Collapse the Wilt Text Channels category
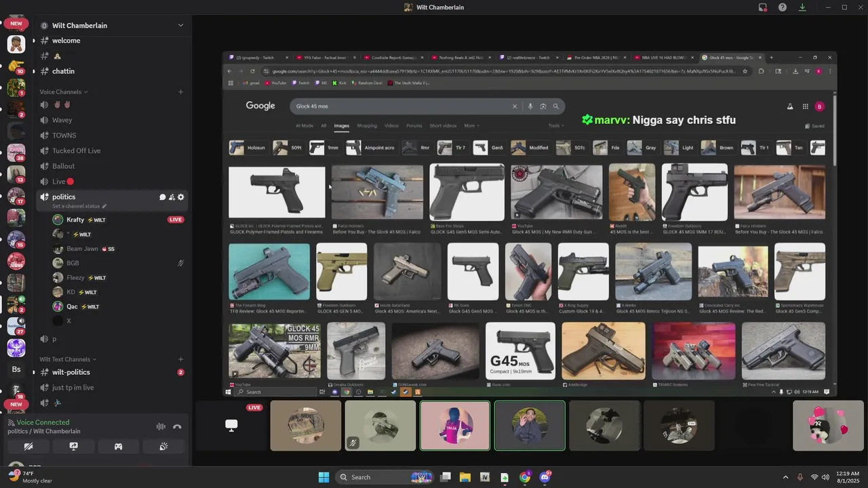Image resolution: width=868 pixels, height=488 pixels. click(x=67, y=359)
